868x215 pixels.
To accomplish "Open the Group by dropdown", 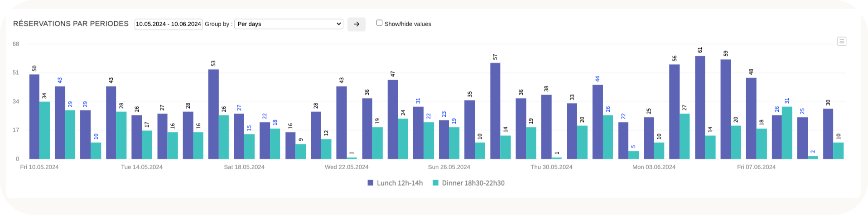I will pyautogui.click(x=289, y=24).
